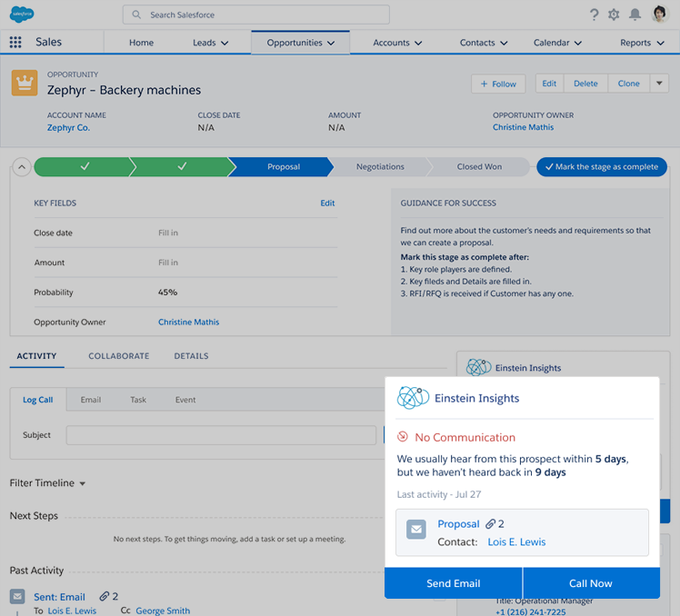680x616 pixels.
Task: Click the phone number +1 (216) 241-7225
Action: (530, 611)
